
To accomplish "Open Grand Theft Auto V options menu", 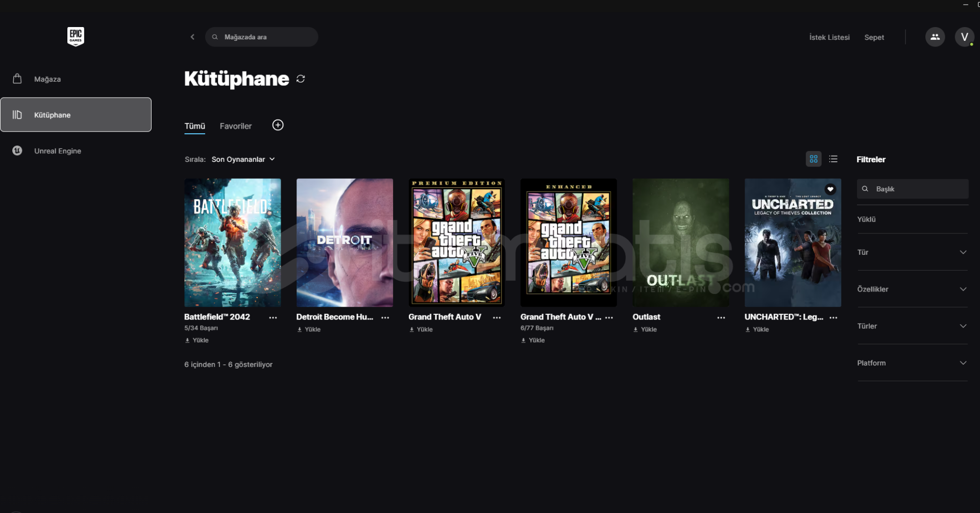I will click(x=497, y=317).
